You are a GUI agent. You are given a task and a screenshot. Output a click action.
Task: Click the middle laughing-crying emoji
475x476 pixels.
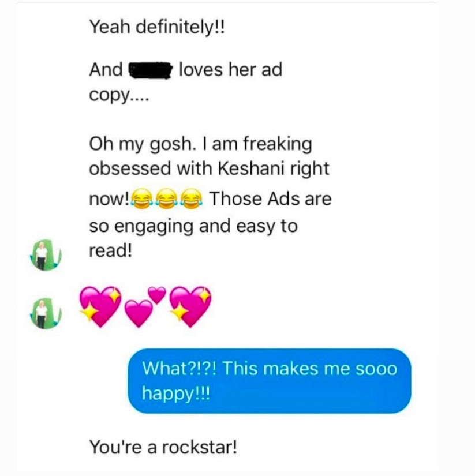point(167,199)
